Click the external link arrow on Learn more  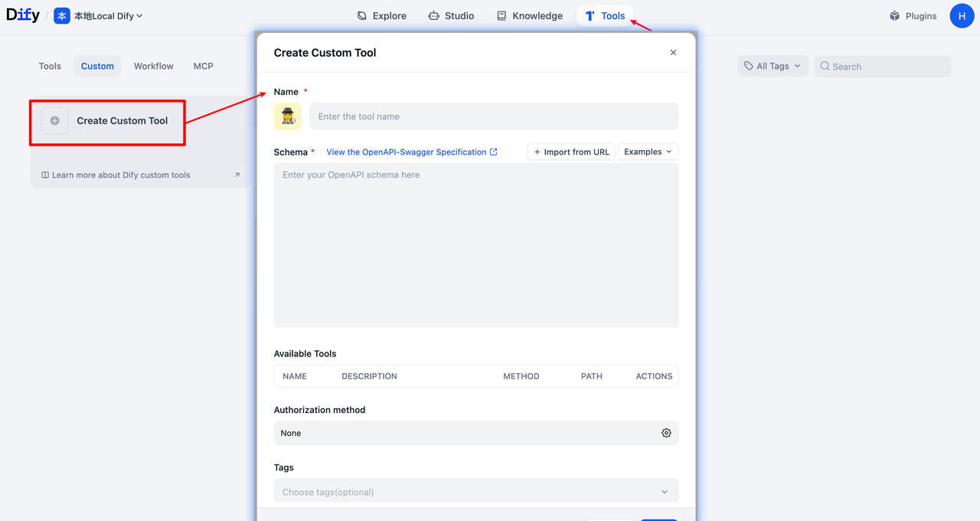(237, 175)
